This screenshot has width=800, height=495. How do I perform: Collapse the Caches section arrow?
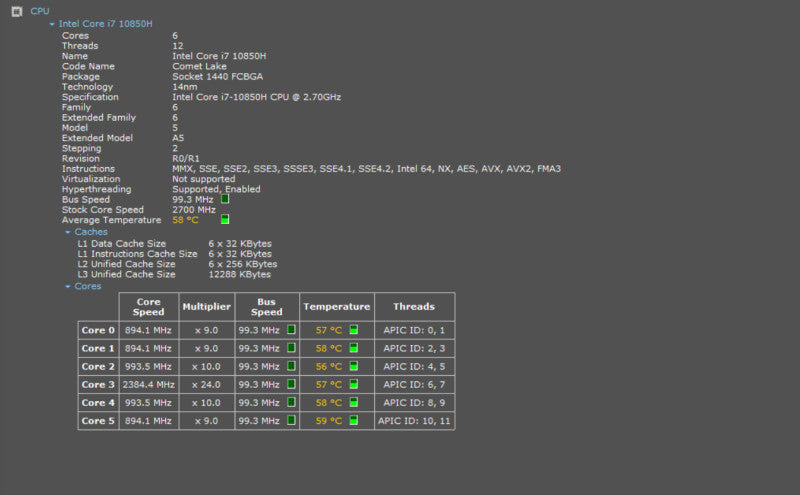(x=68, y=232)
